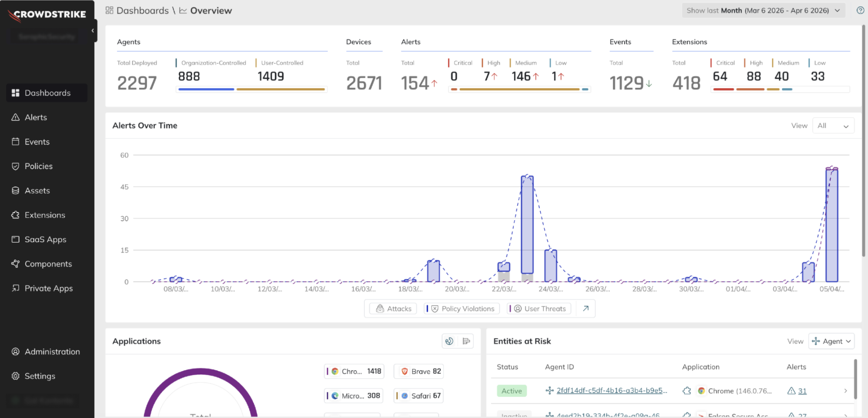Click the Active status badge
The width and height of the screenshot is (868, 418).
(x=511, y=391)
